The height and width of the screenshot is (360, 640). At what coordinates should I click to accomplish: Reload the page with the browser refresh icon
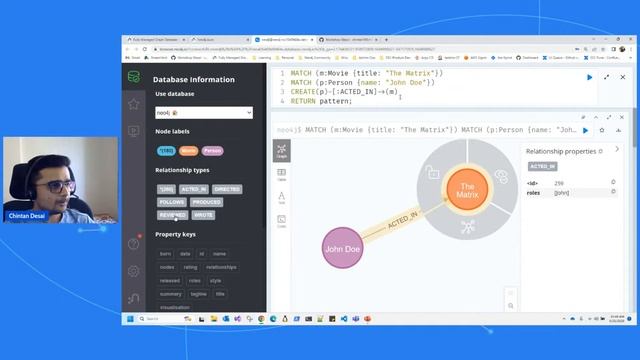pyautogui.click(x=144, y=49)
